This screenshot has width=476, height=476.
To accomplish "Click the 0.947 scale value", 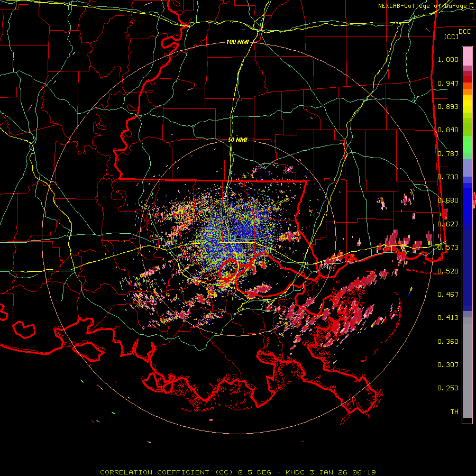I will (448, 83).
